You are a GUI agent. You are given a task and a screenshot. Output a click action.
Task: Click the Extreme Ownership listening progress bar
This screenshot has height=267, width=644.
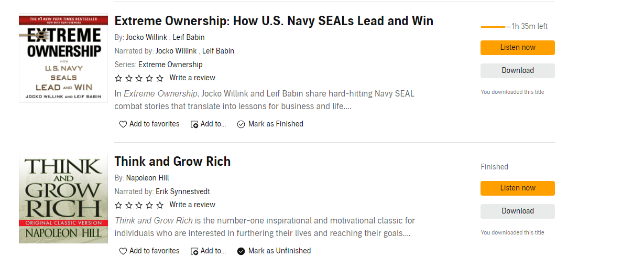pyautogui.click(x=495, y=27)
